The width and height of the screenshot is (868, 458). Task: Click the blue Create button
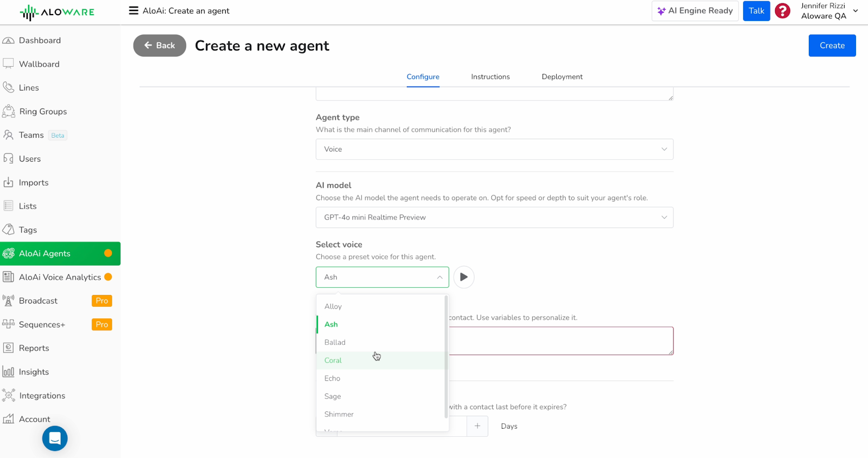click(832, 46)
